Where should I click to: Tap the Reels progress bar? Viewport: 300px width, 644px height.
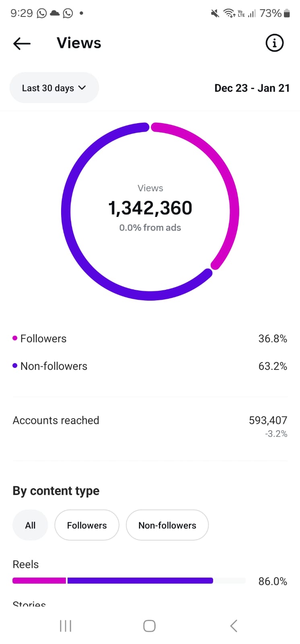point(129,580)
